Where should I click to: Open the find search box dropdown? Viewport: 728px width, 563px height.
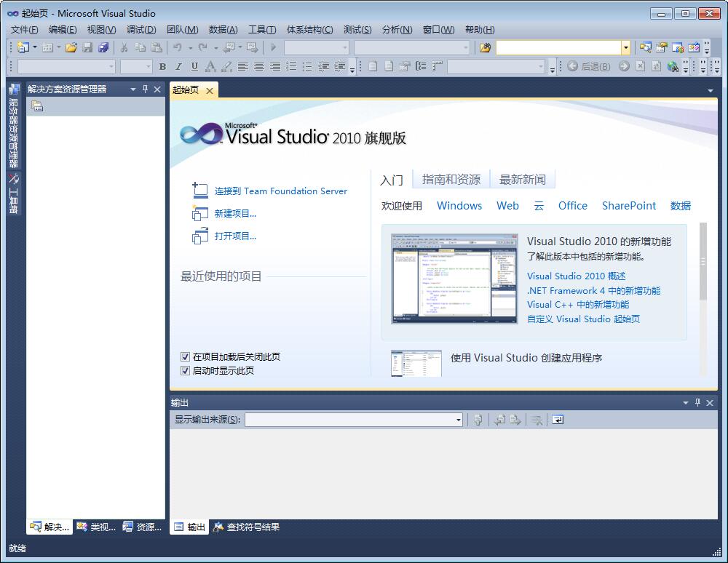click(x=626, y=47)
